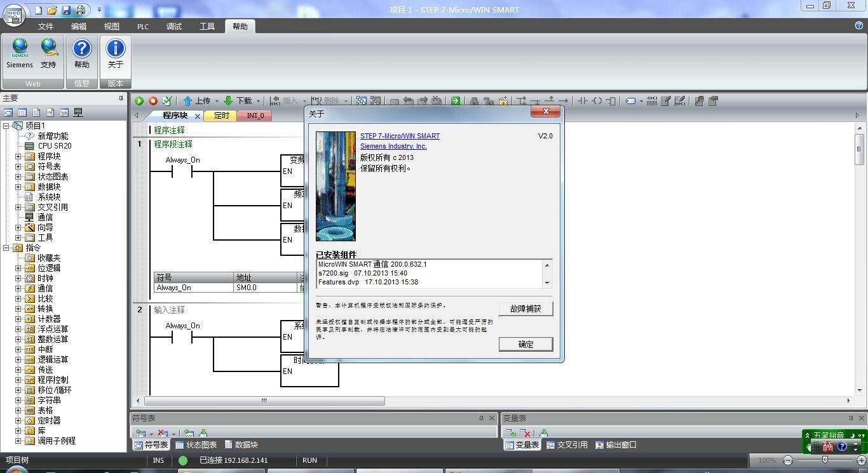Image resolution: width=868 pixels, height=473 pixels.
Task: Switch to the 状态图表 bottom tab
Action: tap(196, 445)
